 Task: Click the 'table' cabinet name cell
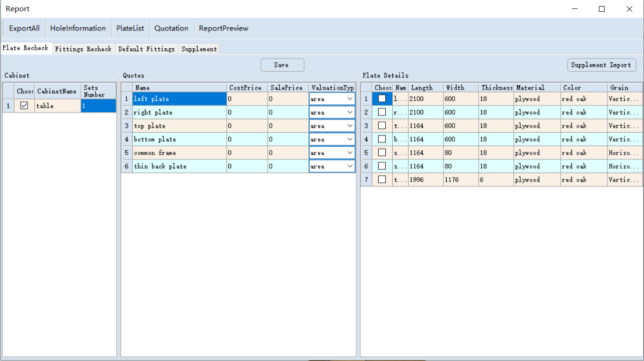58,106
